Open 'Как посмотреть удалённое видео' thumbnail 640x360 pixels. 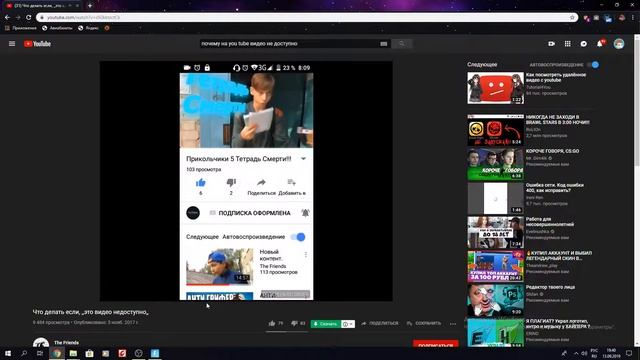tap(495, 88)
